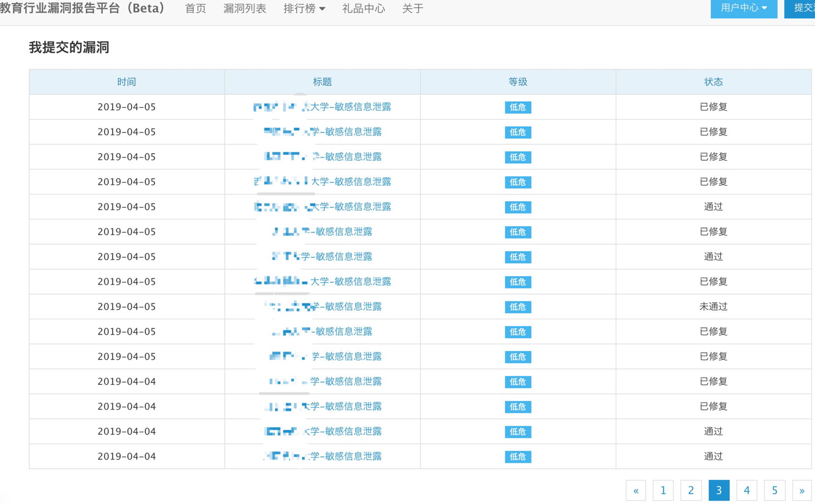The image size is (815, 504).
Task: Open the 关于 page link
Action: coord(413,8)
